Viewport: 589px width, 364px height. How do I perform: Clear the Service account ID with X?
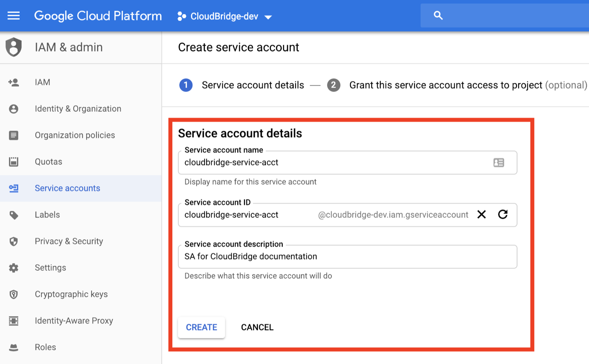481,214
